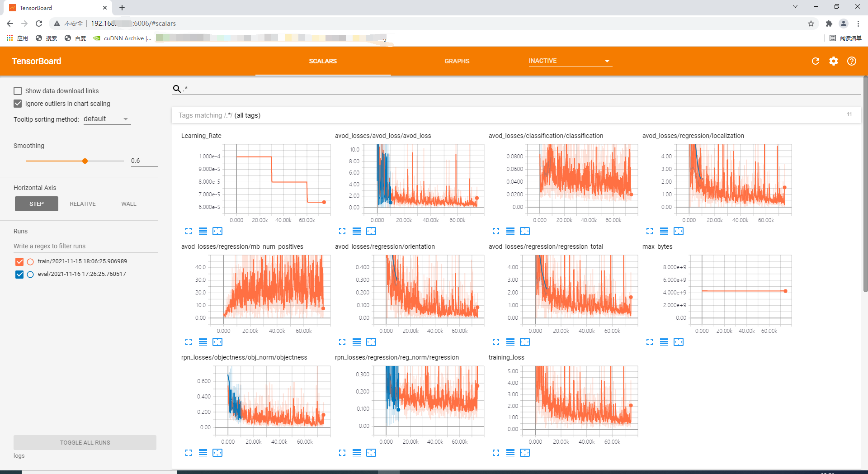Viewport: 868px width, 474px height.
Task: Fit domain to data on localization chart
Action: [x=679, y=231]
